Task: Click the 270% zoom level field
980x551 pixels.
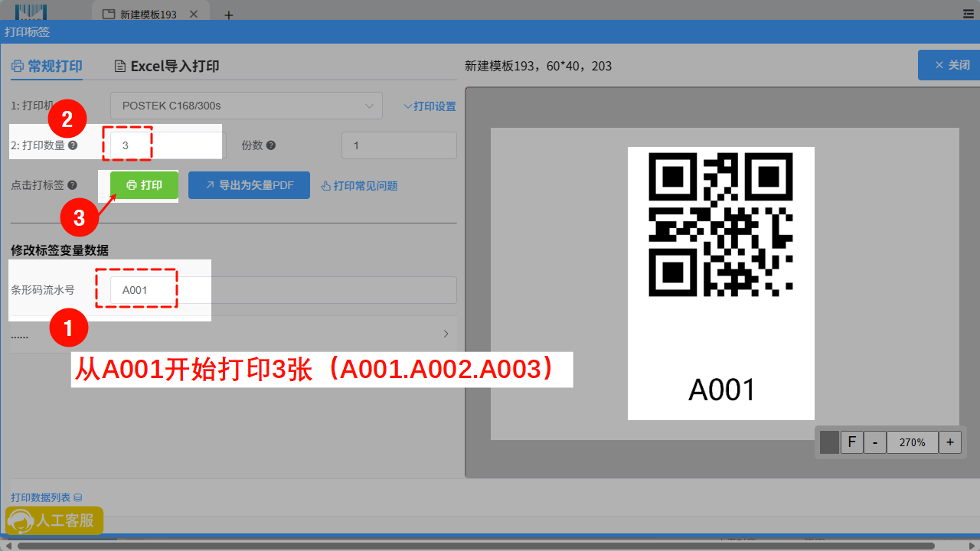Action: coord(913,442)
